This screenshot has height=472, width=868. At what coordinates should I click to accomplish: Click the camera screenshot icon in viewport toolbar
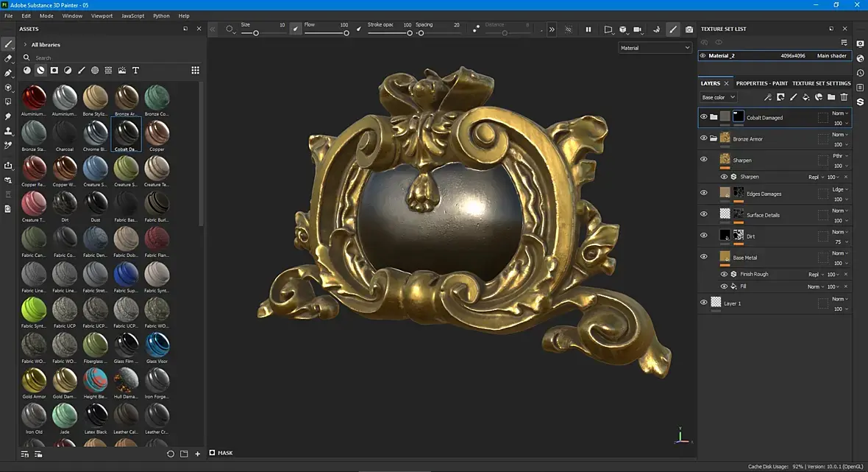[689, 29]
